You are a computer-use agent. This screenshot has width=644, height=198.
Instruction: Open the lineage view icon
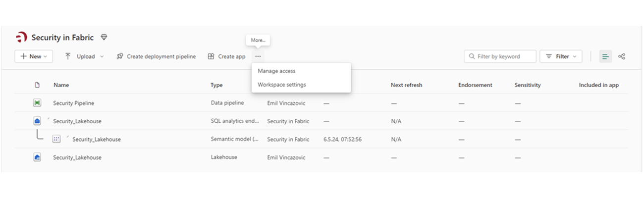622,56
